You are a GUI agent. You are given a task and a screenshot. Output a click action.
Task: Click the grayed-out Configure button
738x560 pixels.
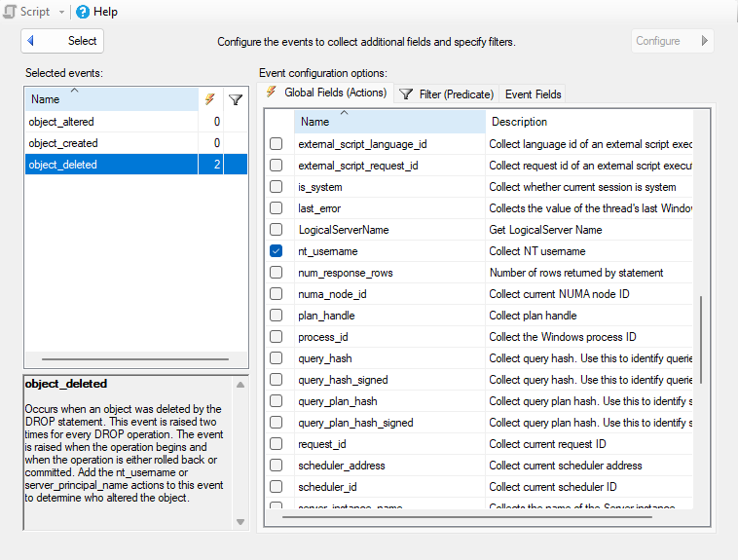[672, 41]
